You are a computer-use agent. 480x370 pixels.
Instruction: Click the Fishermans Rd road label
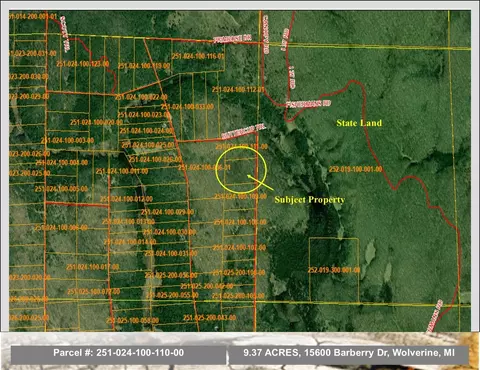pyautogui.click(x=308, y=104)
